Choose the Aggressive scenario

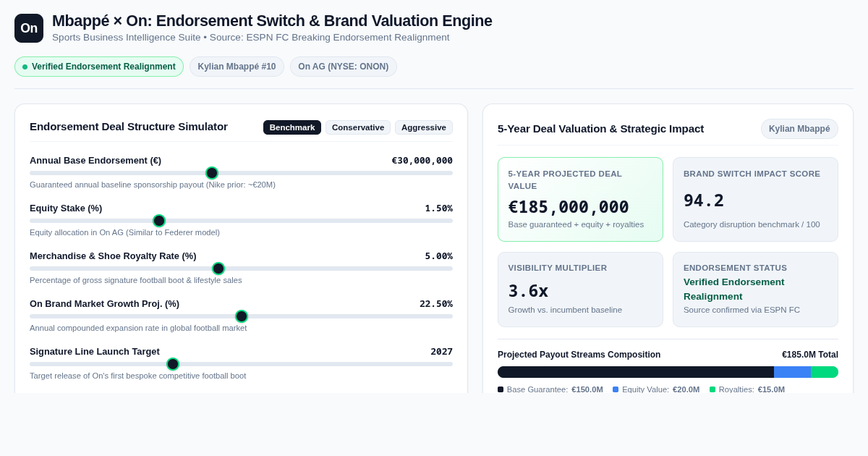pos(424,127)
